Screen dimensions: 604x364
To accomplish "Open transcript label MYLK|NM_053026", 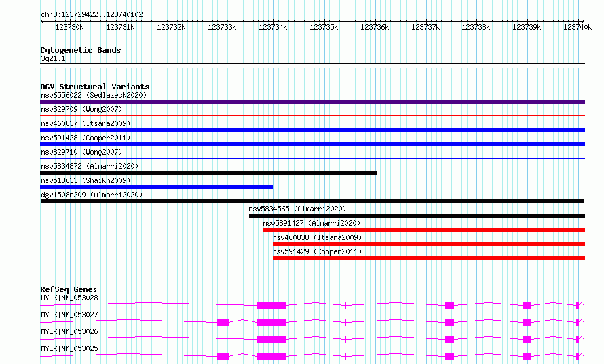I will click(69, 331).
